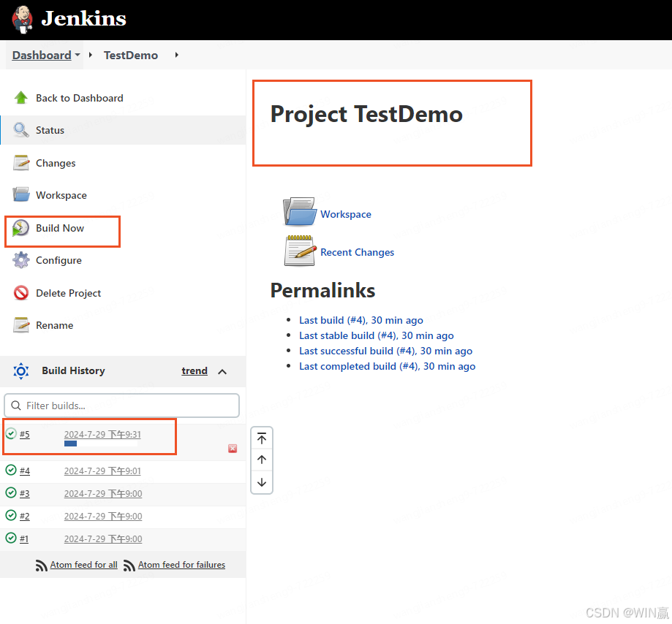Open the Configure sidebar item
672x624 pixels.
pos(58,260)
